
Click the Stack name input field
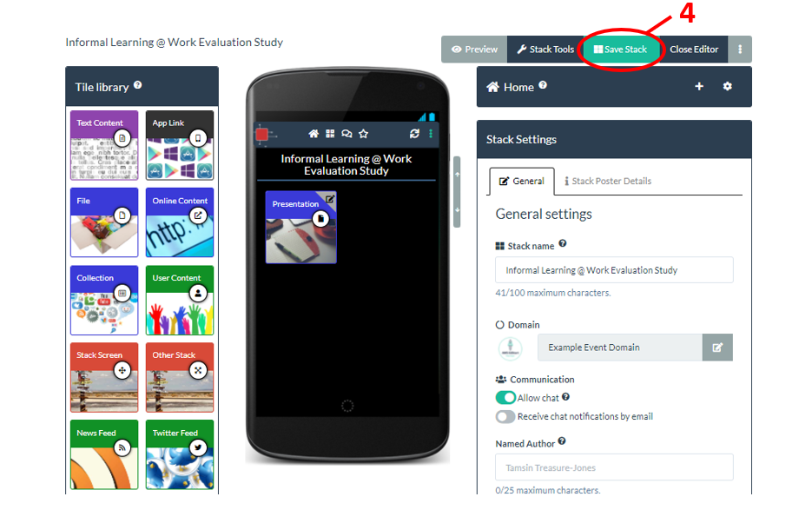614,270
